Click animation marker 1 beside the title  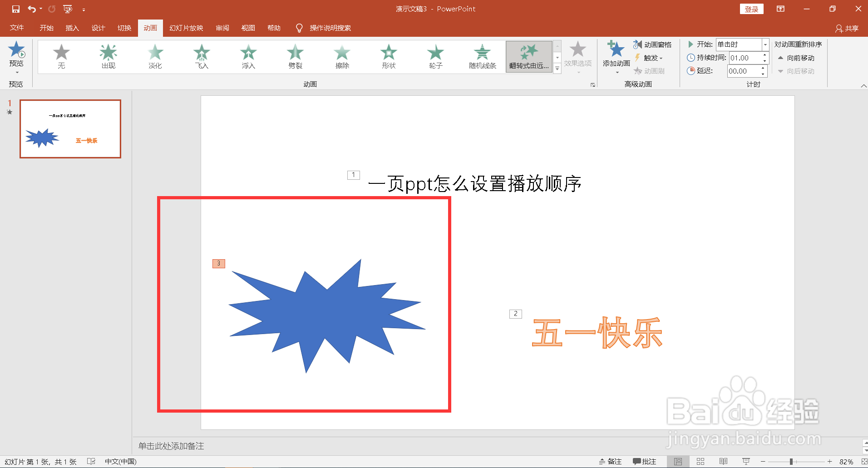(354, 175)
